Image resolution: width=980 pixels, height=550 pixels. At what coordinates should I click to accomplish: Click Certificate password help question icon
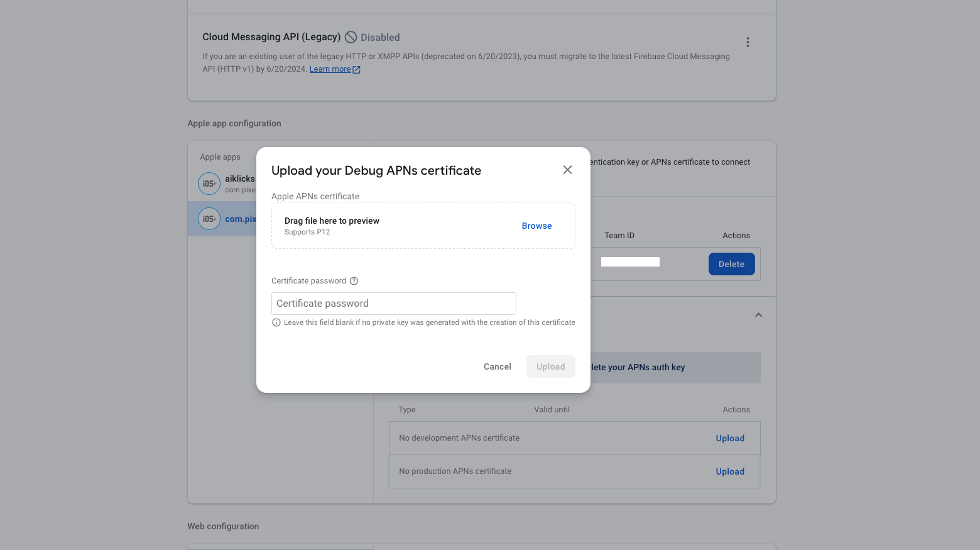click(354, 281)
